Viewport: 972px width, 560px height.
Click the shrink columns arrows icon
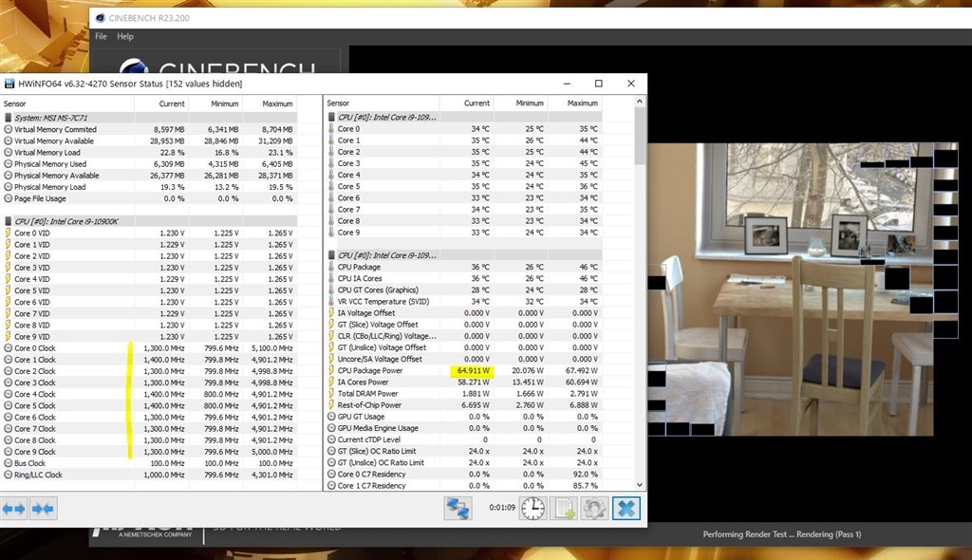[43, 509]
